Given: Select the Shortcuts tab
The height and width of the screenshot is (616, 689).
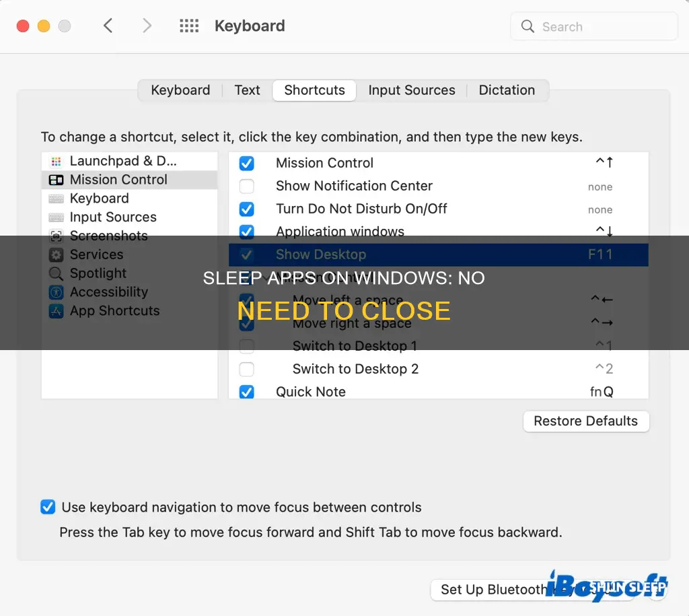Looking at the screenshot, I should coord(315,90).
